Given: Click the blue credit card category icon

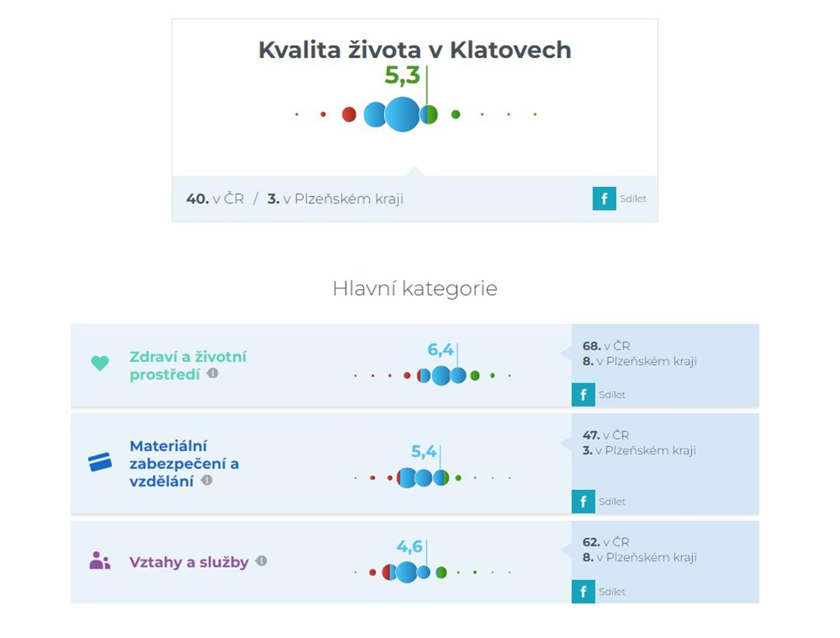Looking at the screenshot, I should [x=100, y=462].
